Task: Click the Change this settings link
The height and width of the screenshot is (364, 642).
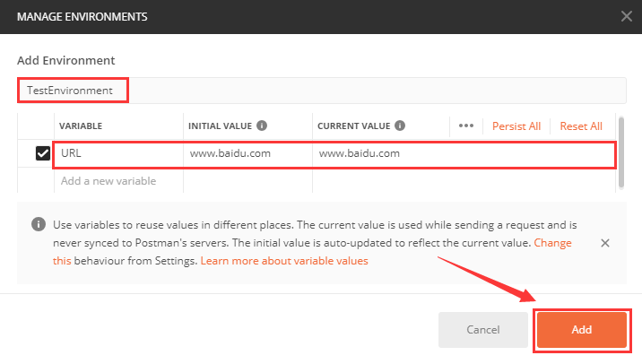Action: pos(552,243)
